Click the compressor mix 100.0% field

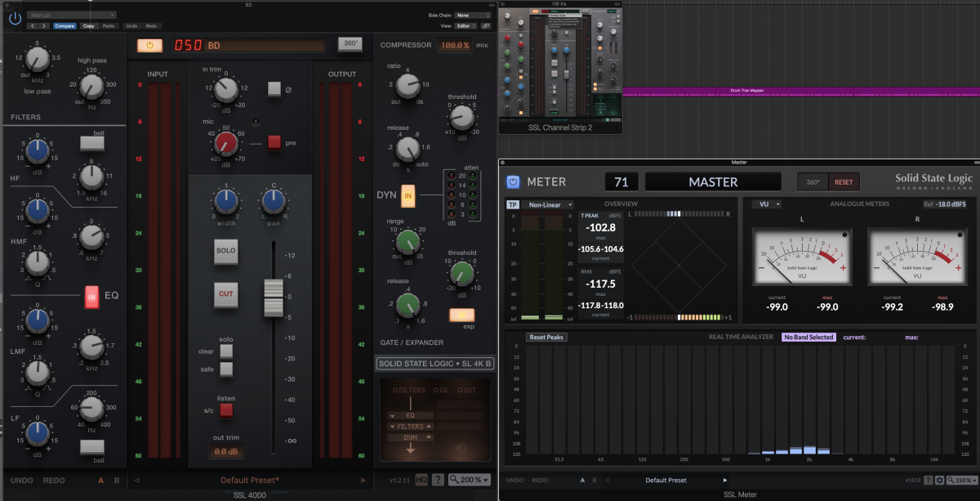(x=456, y=46)
